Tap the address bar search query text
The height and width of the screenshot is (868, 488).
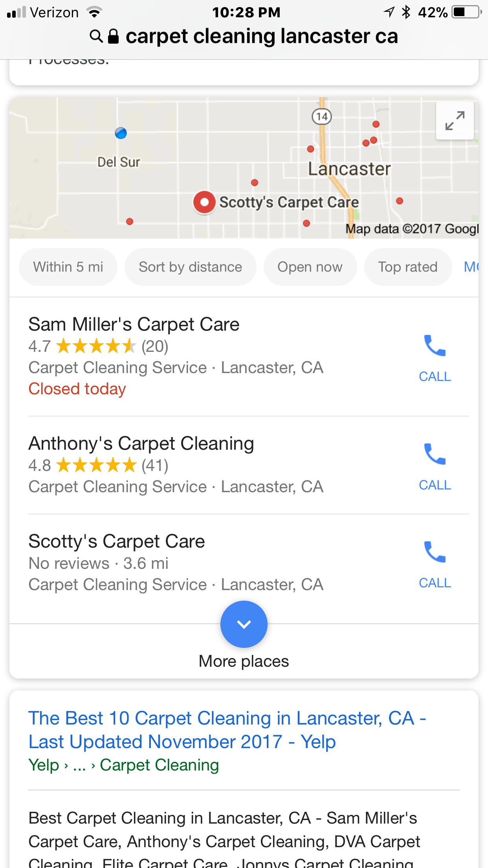click(x=262, y=36)
